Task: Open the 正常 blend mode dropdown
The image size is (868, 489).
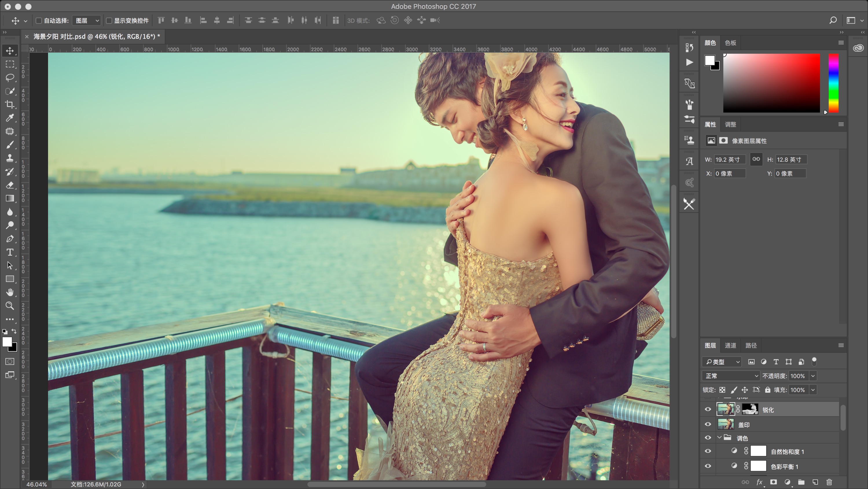Action: click(731, 376)
